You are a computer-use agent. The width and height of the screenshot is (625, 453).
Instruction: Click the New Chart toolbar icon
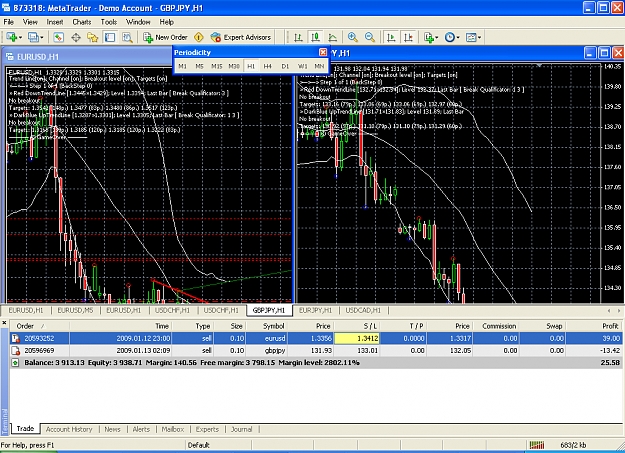click(11, 37)
